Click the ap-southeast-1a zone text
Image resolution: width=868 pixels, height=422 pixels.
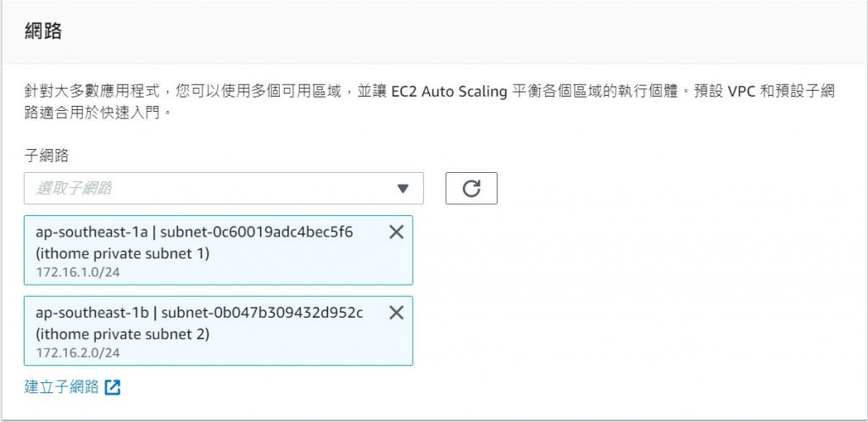tap(92, 232)
